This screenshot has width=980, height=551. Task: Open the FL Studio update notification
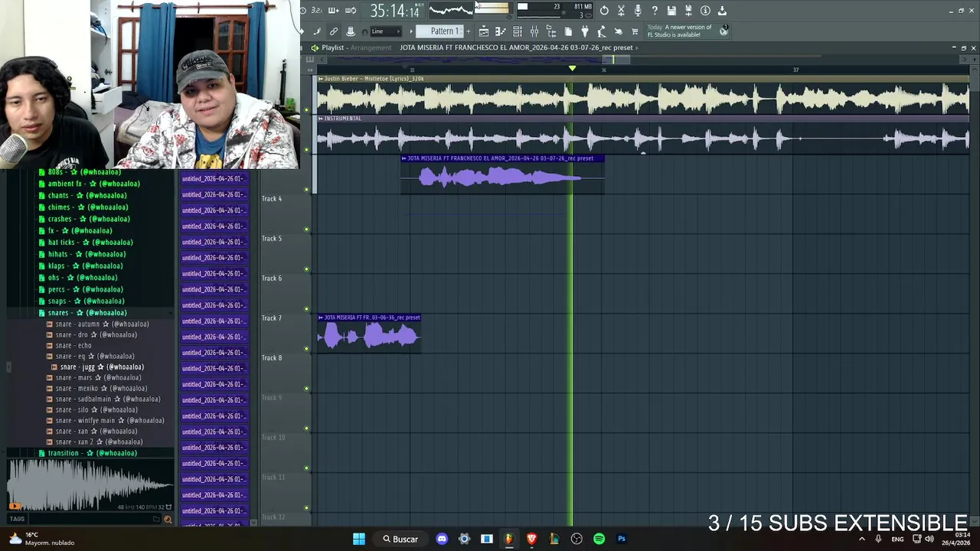686,31
